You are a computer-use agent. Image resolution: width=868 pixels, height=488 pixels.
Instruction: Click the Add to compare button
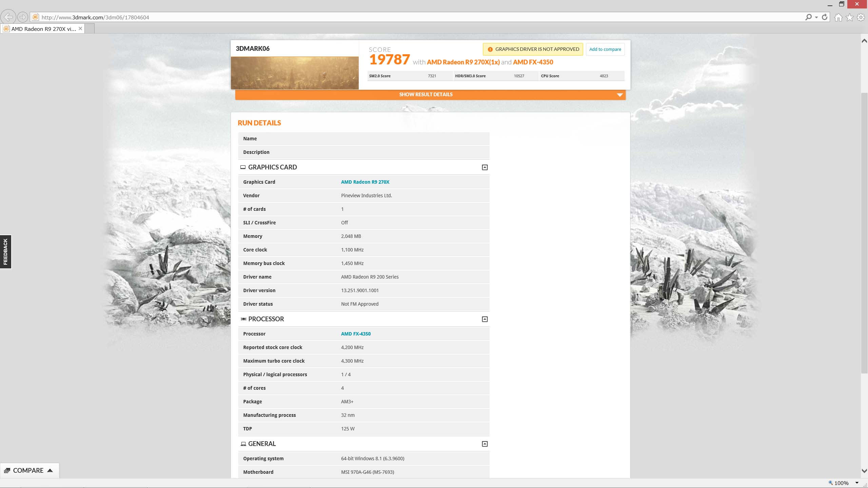[x=605, y=49]
